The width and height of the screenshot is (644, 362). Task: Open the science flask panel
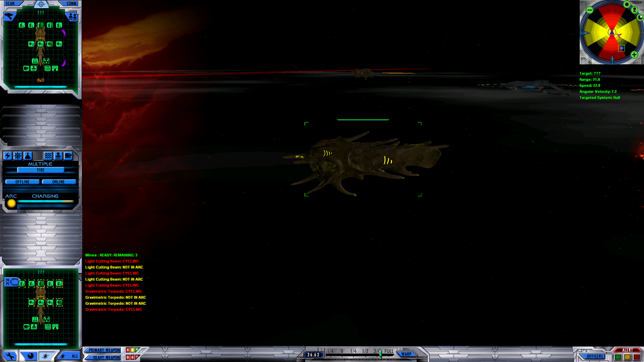(x=28, y=156)
